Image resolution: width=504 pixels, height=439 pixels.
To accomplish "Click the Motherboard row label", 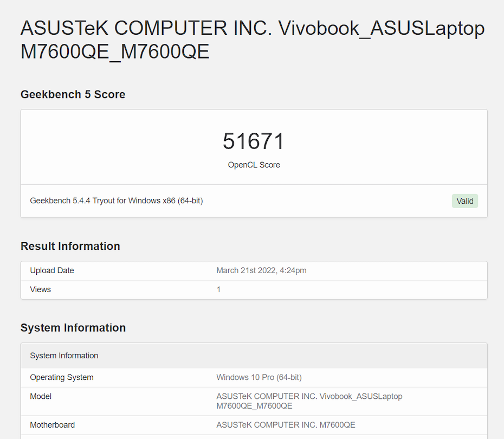I will 53,425.
